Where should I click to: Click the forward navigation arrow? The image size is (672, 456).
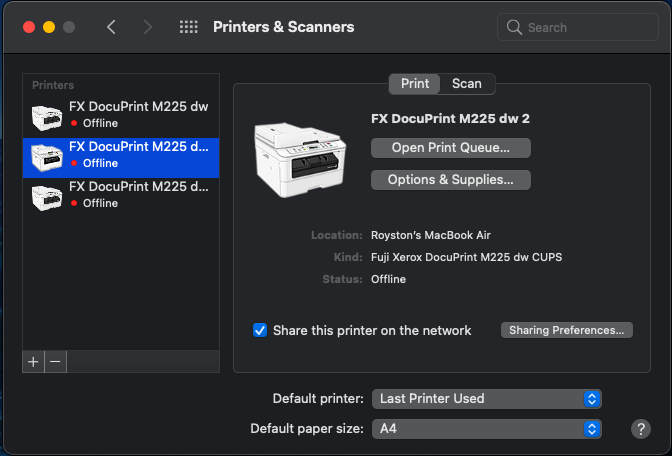(148, 27)
